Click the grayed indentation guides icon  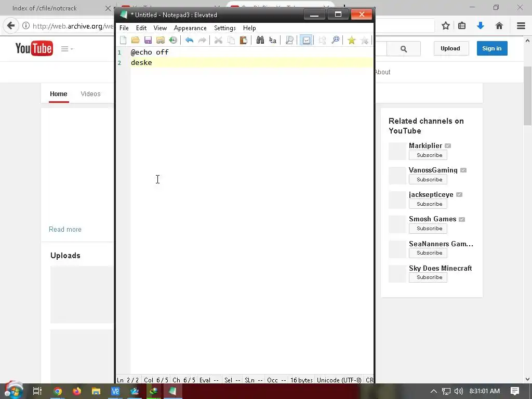pos(322,40)
